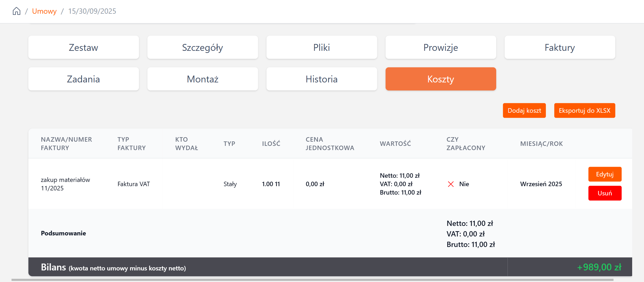
Task: Select the Montaż tab
Action: (202, 79)
